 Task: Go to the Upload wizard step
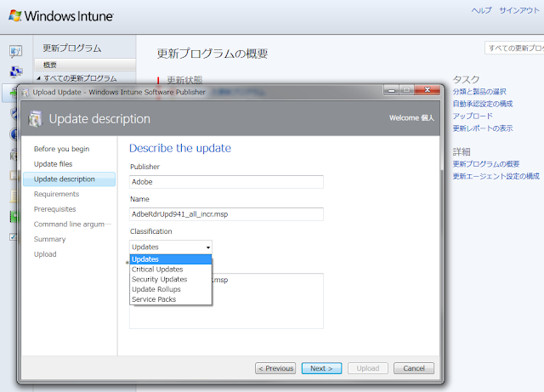(x=45, y=254)
